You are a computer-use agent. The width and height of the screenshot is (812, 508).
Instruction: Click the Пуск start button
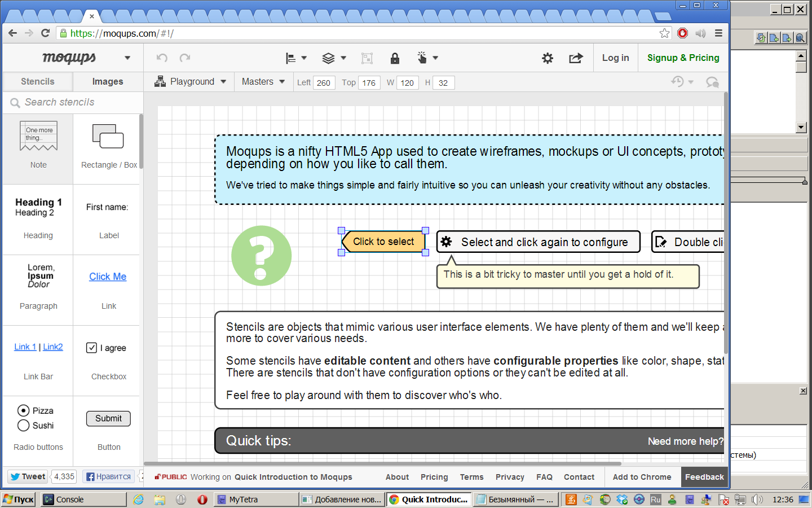pyautogui.click(x=19, y=500)
